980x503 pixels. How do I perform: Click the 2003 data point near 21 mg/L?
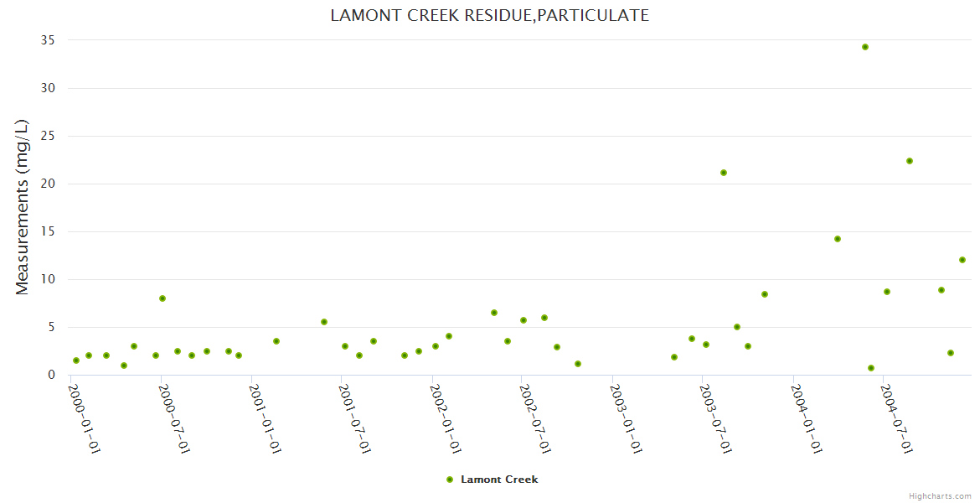724,173
